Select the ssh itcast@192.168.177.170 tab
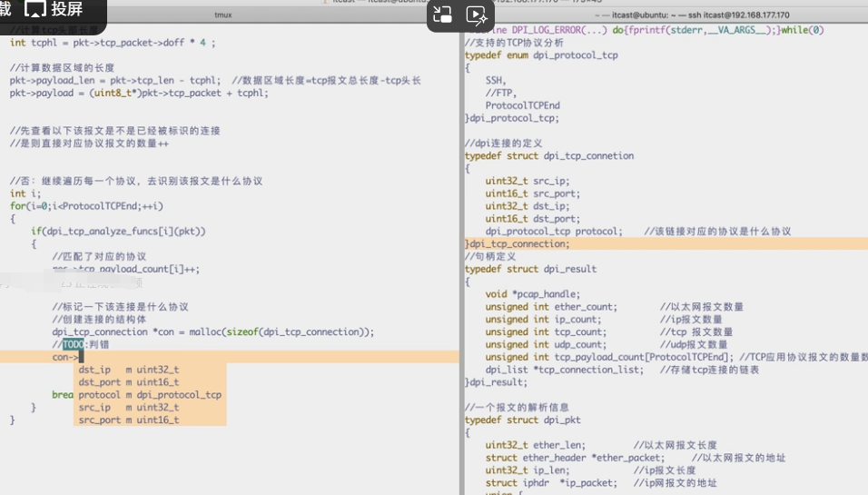Viewport: 868px width, 495px height. tap(692, 15)
